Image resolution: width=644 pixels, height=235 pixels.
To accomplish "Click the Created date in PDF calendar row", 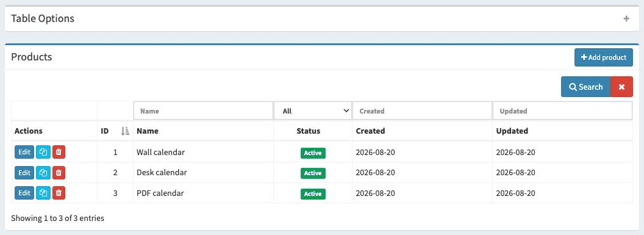I will [376, 193].
